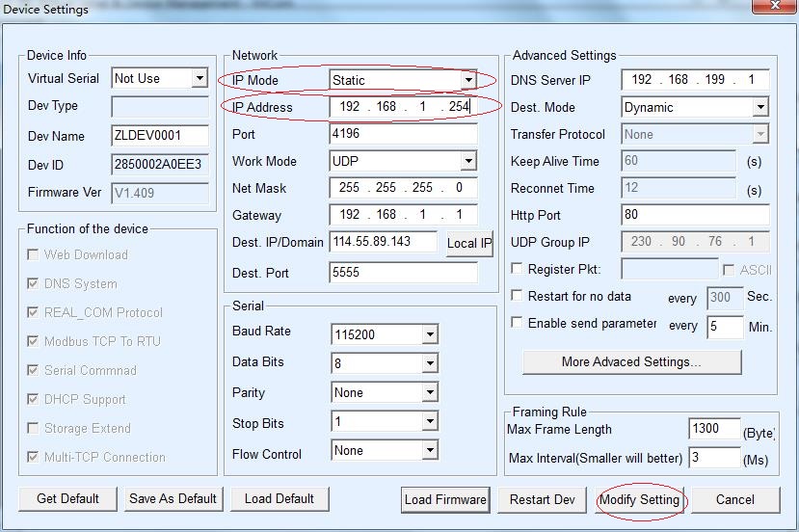Screen dimensions: 799x532
Task: Expand the Parity dropdown
Action: pos(430,393)
